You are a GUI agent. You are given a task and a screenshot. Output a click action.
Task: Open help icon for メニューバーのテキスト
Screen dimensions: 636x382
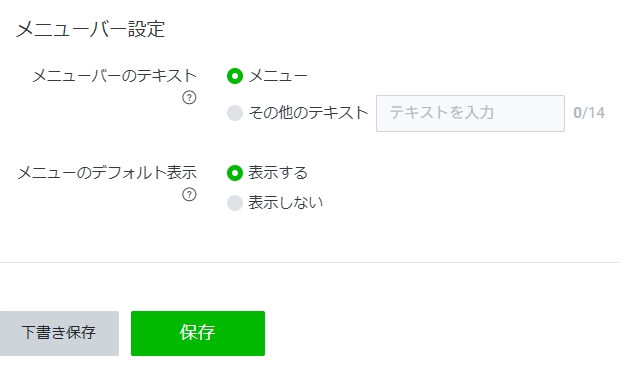click(x=189, y=98)
